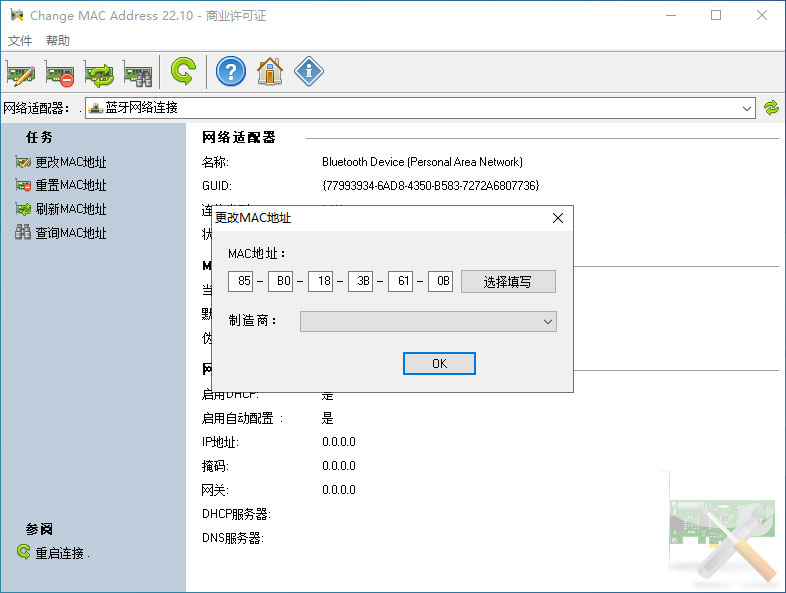Click the 网关 value 0.0.0.0
The width and height of the screenshot is (786, 593).
[x=339, y=490]
